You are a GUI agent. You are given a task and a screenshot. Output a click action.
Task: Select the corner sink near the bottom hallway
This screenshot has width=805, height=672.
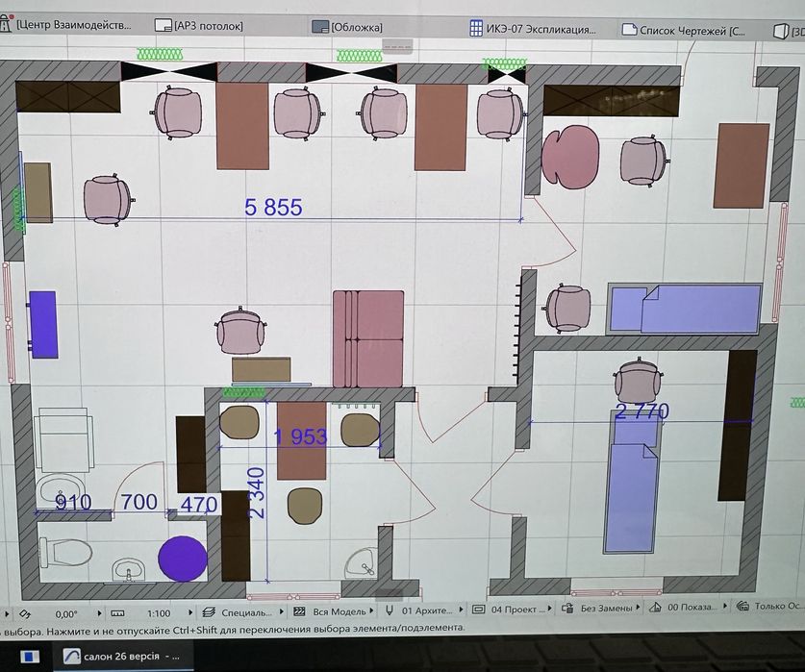[x=362, y=562]
